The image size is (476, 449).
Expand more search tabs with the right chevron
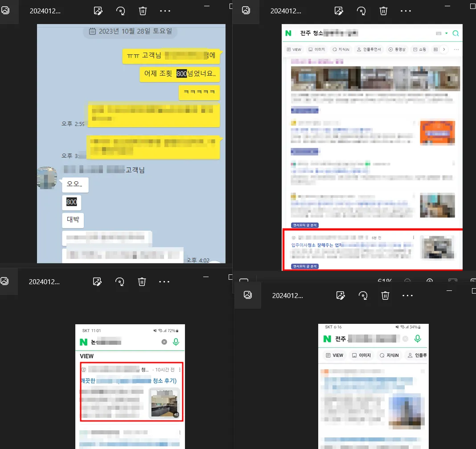tap(443, 49)
